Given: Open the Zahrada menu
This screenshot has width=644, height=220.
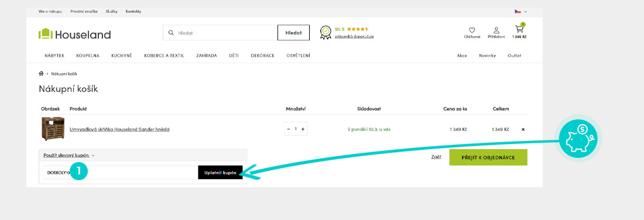Looking at the screenshot, I should point(207,56).
